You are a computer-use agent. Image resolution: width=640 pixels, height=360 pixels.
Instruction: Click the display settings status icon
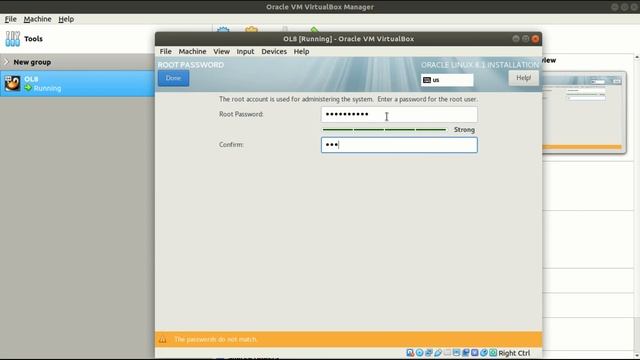click(456, 353)
